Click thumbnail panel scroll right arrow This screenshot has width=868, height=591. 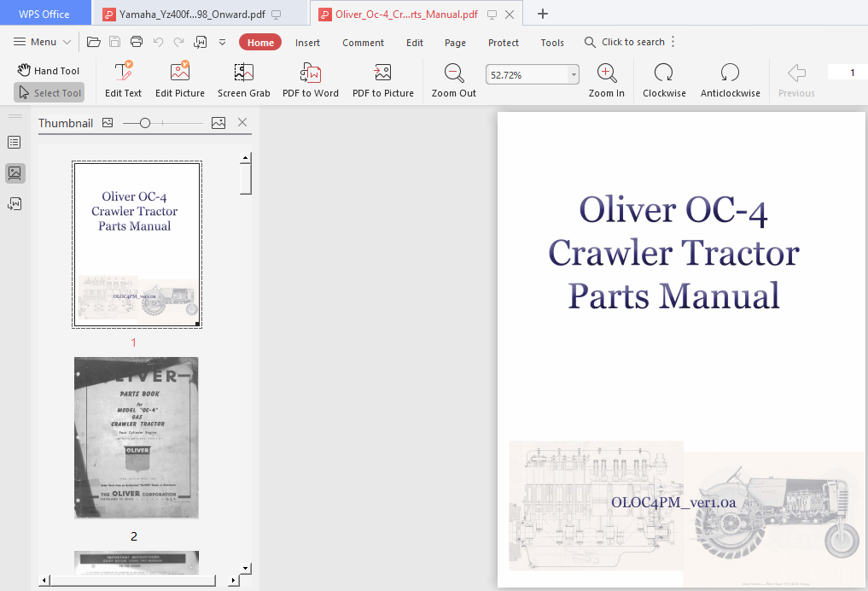pos(233,581)
